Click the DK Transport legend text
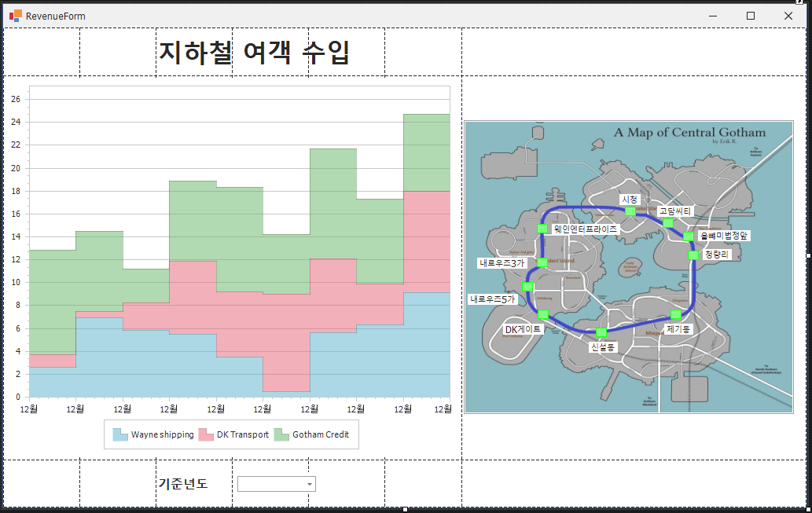 pos(243,434)
